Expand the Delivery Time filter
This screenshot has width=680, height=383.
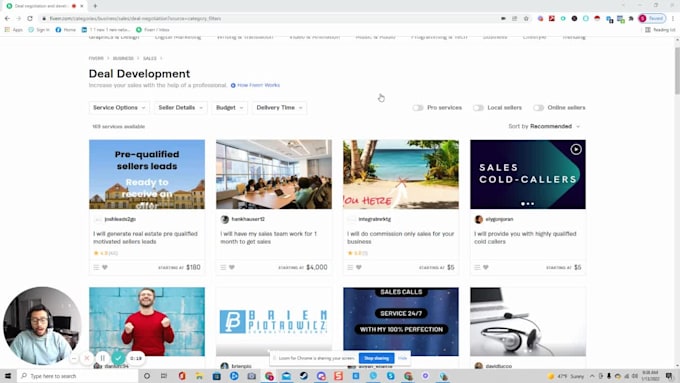[279, 108]
